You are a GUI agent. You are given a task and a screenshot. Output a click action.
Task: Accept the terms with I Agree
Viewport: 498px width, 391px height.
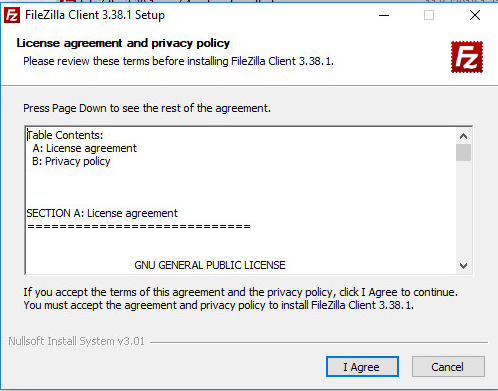(362, 367)
